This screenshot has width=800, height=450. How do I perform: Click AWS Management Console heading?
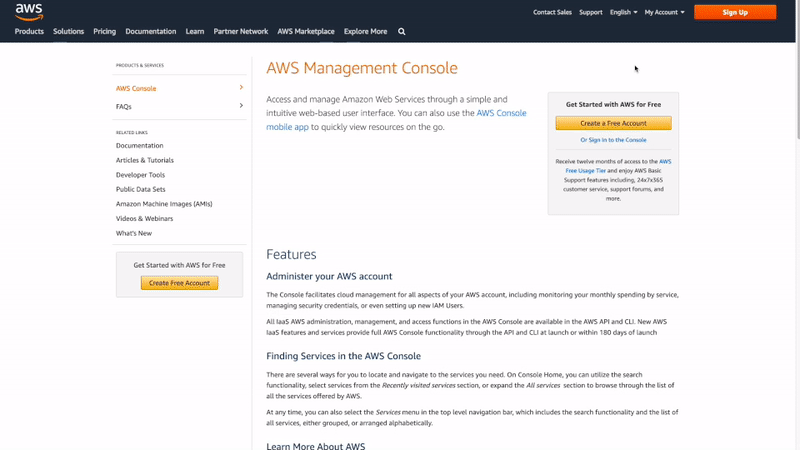coord(362,68)
